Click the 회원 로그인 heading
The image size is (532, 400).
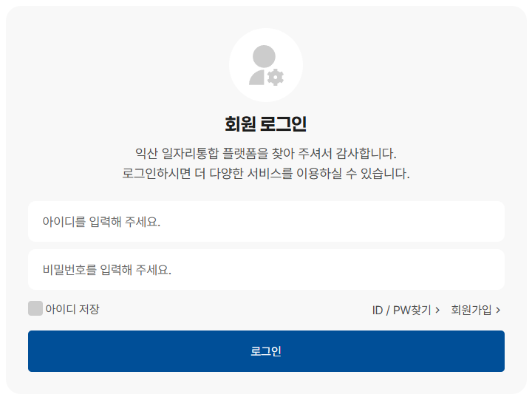(266, 123)
